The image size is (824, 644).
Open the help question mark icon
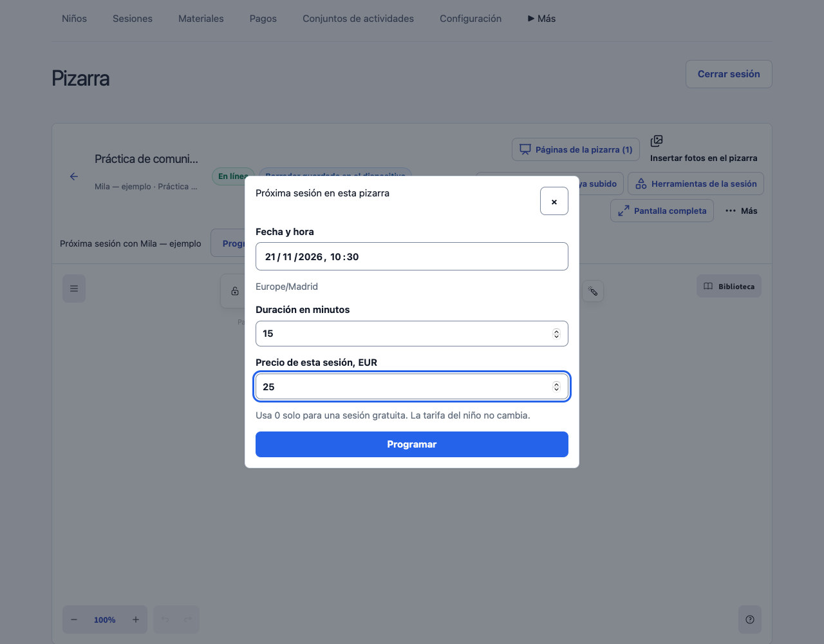pyautogui.click(x=750, y=620)
